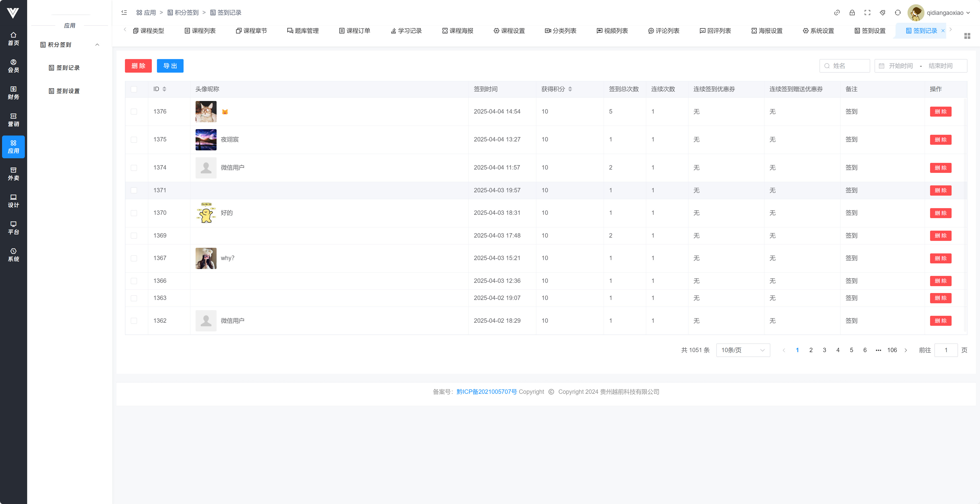Open 系统 section in left sidebar
Image resolution: width=980 pixels, height=504 pixels.
[13, 255]
